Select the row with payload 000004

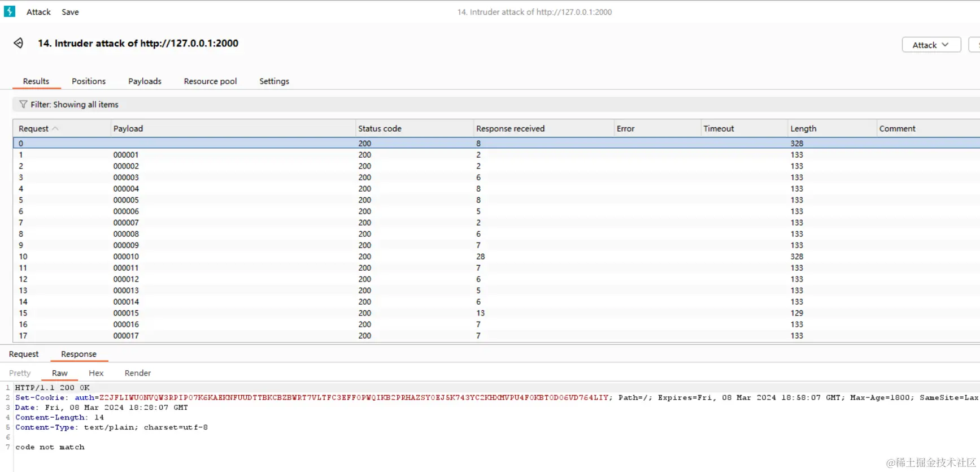tap(496, 189)
